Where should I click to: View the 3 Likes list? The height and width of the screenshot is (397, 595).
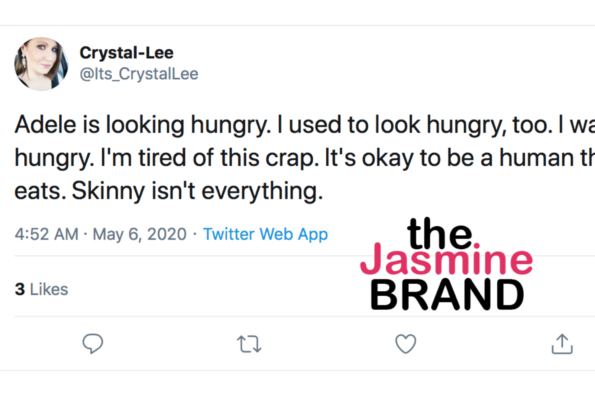(41, 289)
